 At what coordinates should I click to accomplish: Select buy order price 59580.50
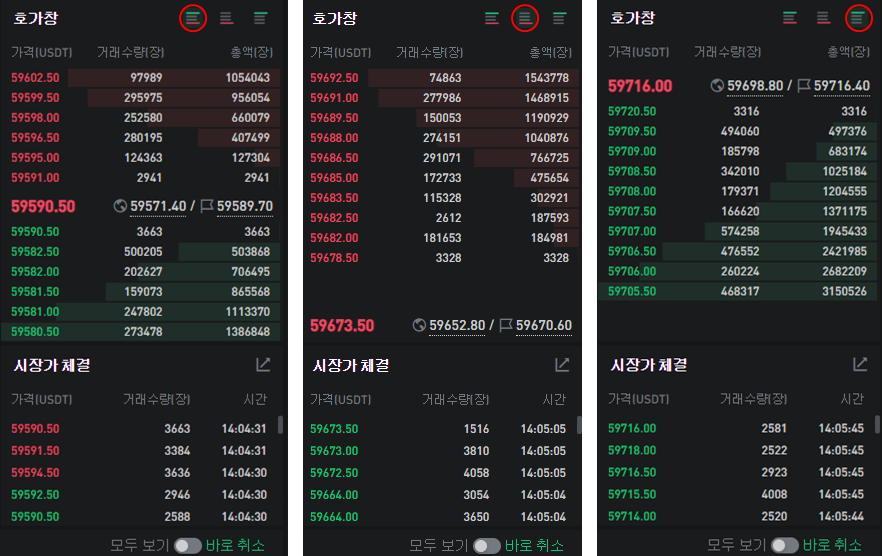pos(35,331)
